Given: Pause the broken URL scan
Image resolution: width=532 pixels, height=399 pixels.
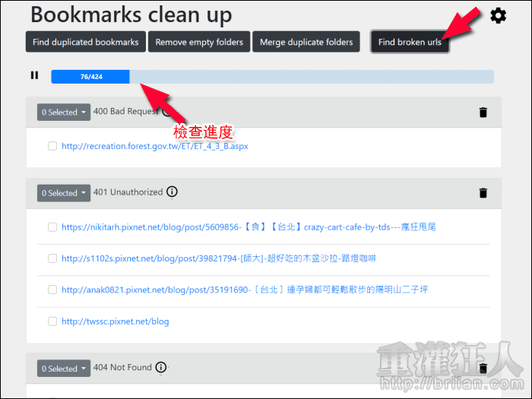Looking at the screenshot, I should [34, 75].
